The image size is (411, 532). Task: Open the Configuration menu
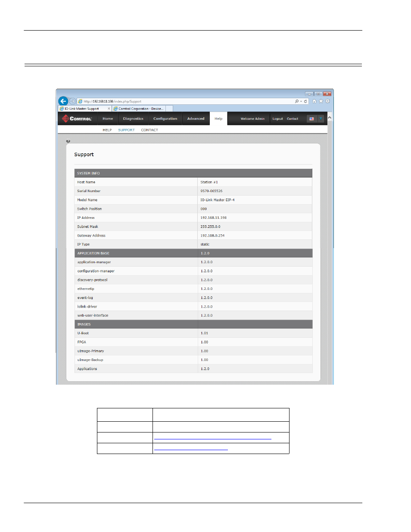pyautogui.click(x=165, y=119)
